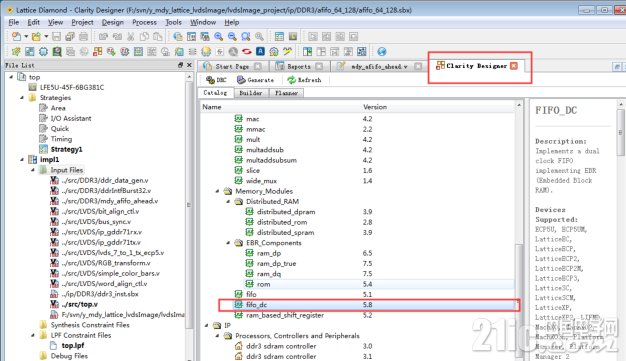Viewport: 626px width, 361px height.
Task: Collapse the EBR_Components catalog folder
Action: (x=228, y=243)
